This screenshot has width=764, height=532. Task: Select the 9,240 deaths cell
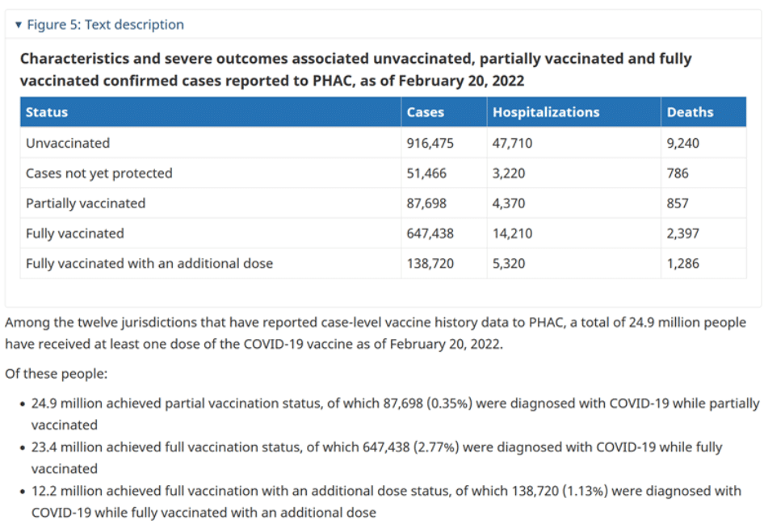click(x=683, y=143)
